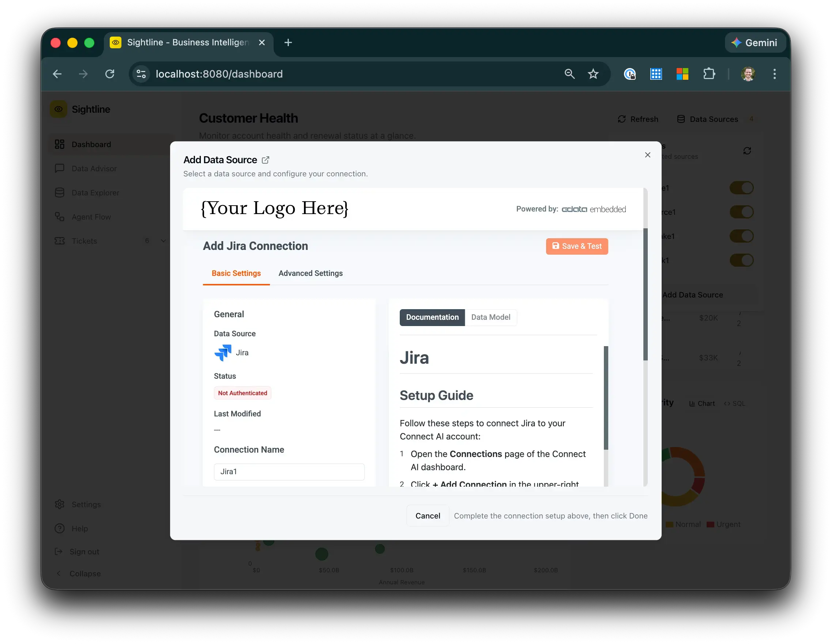Expand the Tickets sidebar chevron
This screenshot has height=644, width=831.
[x=163, y=241]
